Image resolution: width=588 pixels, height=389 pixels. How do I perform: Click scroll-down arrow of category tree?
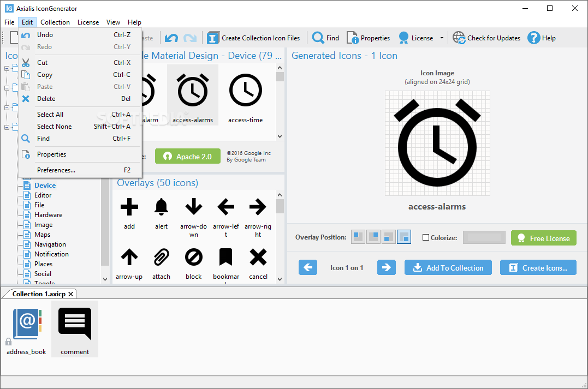[x=105, y=279]
